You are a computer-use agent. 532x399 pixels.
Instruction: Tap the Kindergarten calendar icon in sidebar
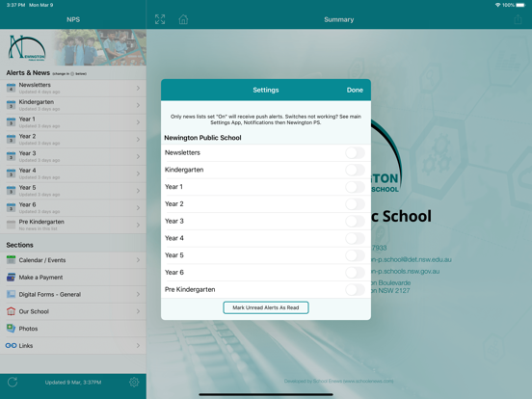click(x=11, y=105)
